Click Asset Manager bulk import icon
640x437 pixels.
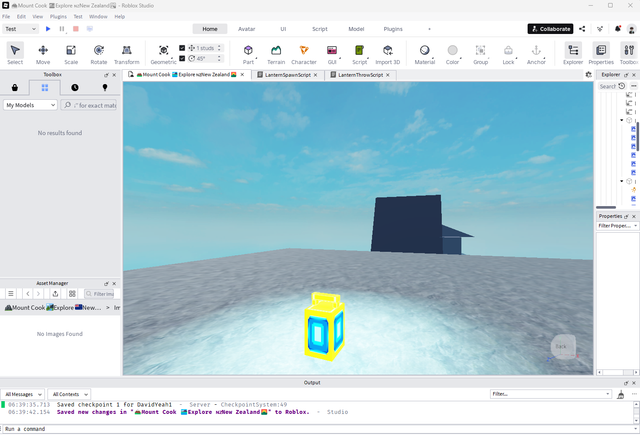(x=56, y=294)
